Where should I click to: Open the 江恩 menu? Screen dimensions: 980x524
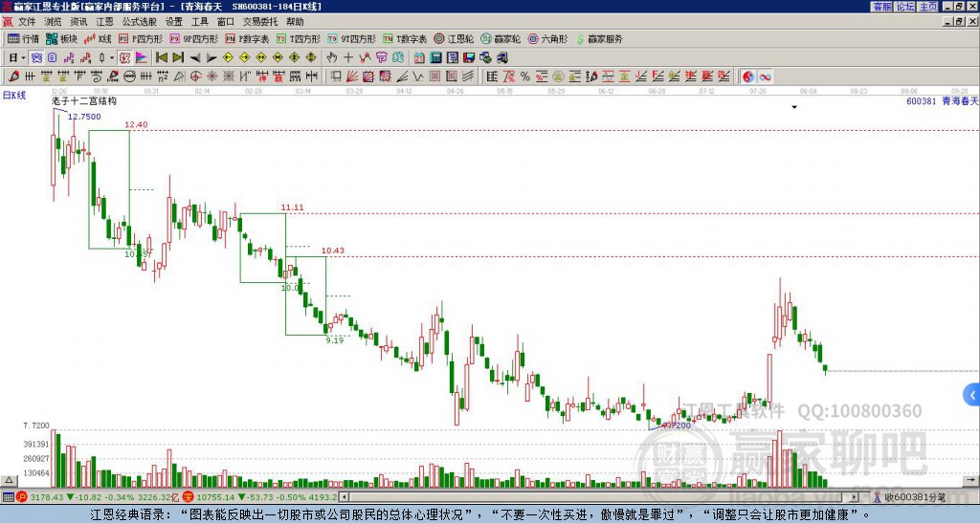[104, 22]
